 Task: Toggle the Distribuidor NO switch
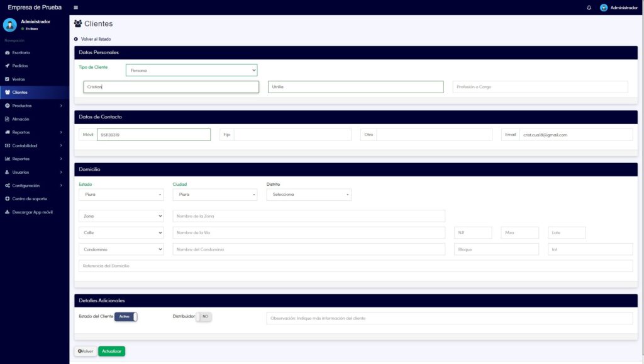point(203,317)
